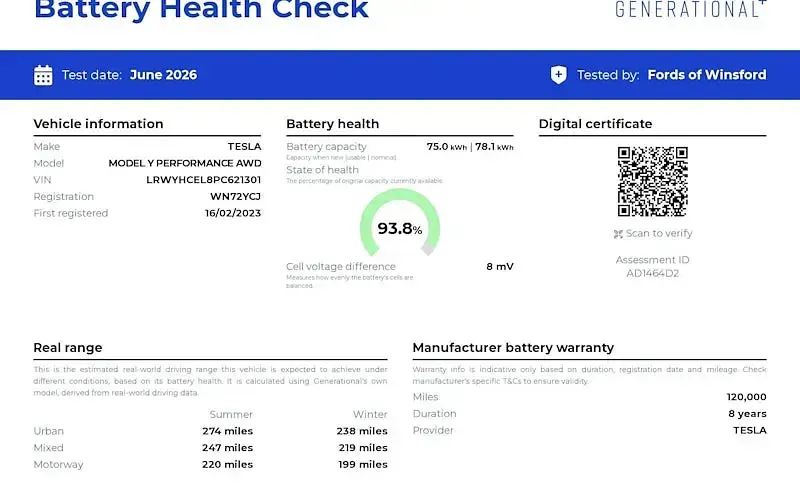Click the Mixed row label
Viewport: 800px width, 500px height.
(48, 448)
